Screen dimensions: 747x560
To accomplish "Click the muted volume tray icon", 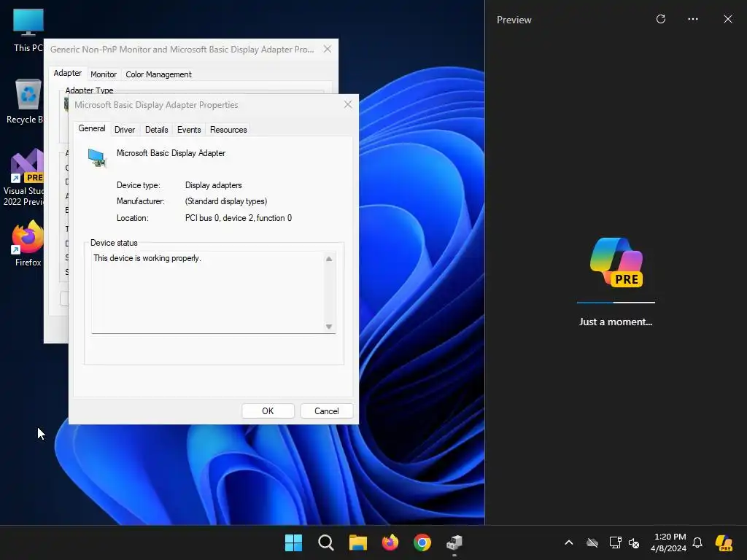I will tap(634, 542).
